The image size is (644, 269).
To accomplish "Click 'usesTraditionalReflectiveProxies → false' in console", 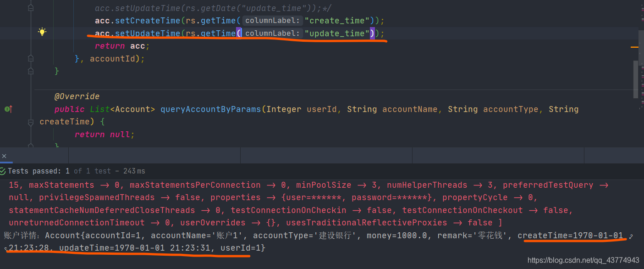I will 389,223.
